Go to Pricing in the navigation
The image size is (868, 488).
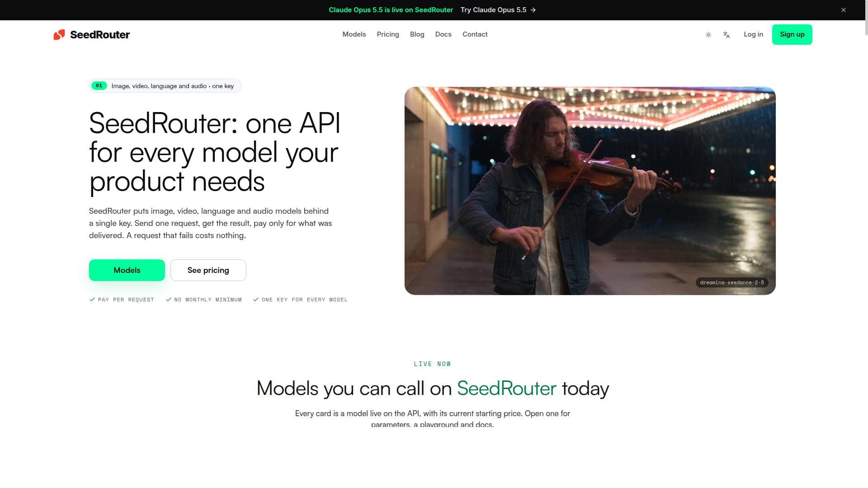[x=388, y=34]
